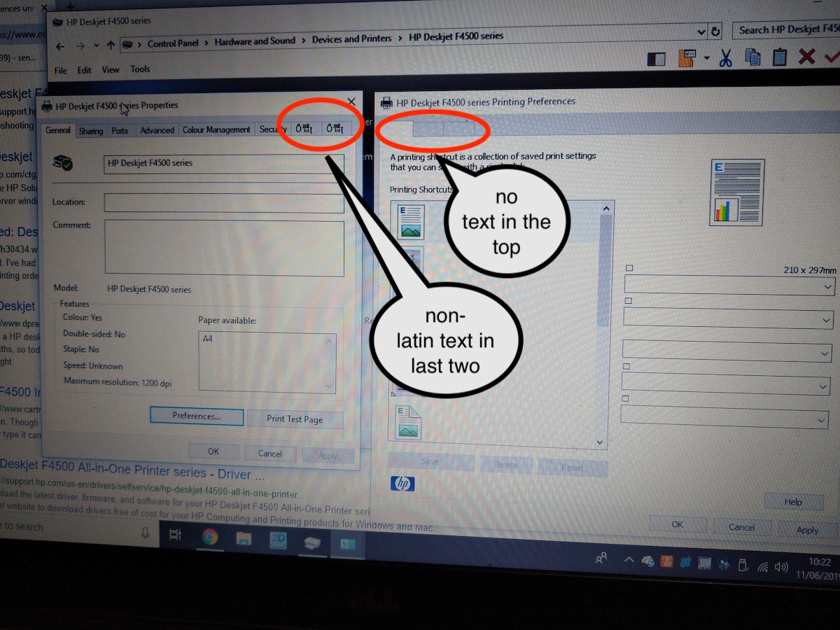Click Apply in Printing Preferences

tap(807, 530)
